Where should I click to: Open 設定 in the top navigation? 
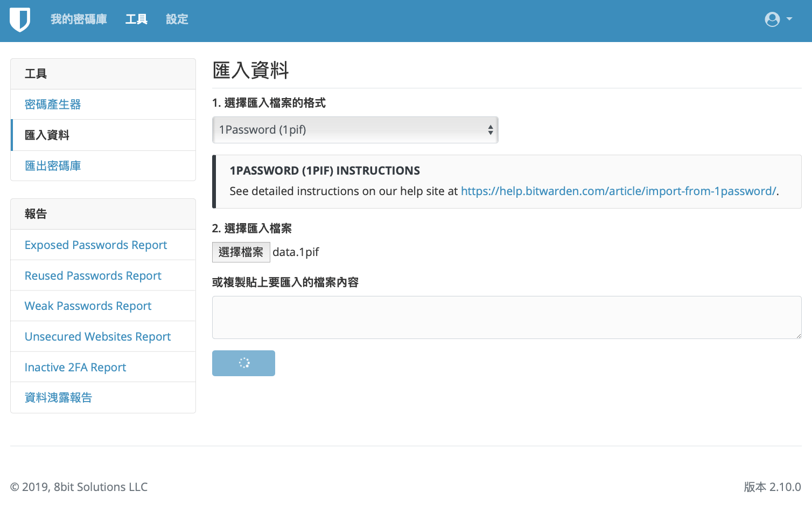pos(177,19)
